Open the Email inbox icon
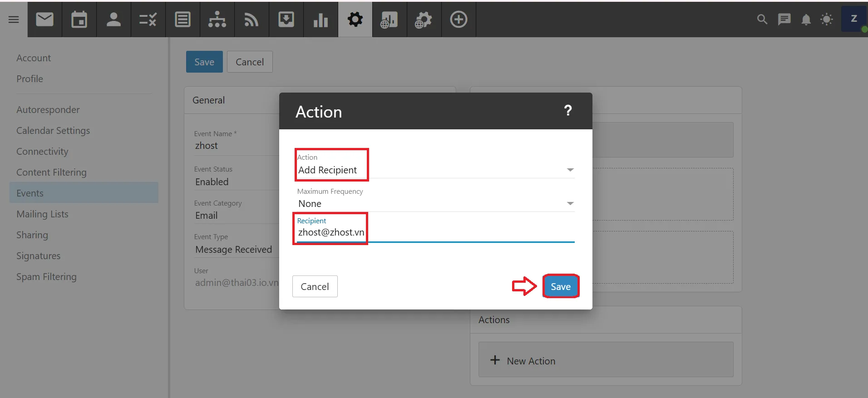Screen dimensions: 868x398 [44, 20]
